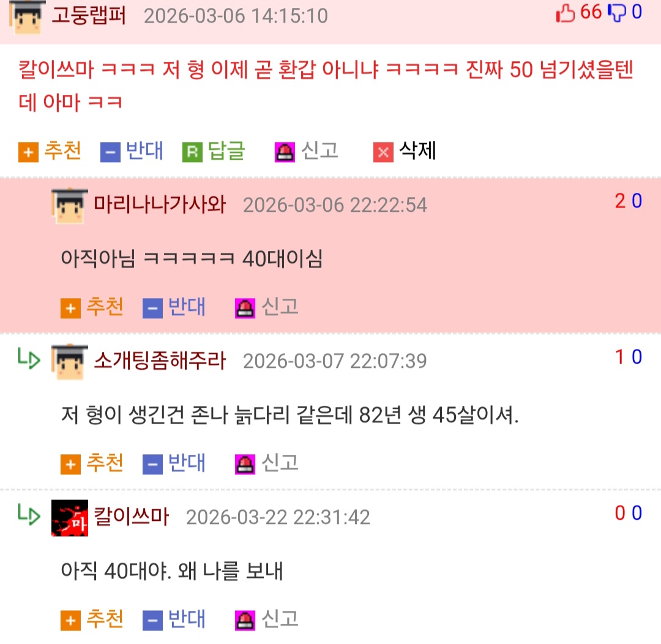Click the orange plus 추천 icon on 고등랩퍼's comment
661x644 pixels.
tap(28, 152)
